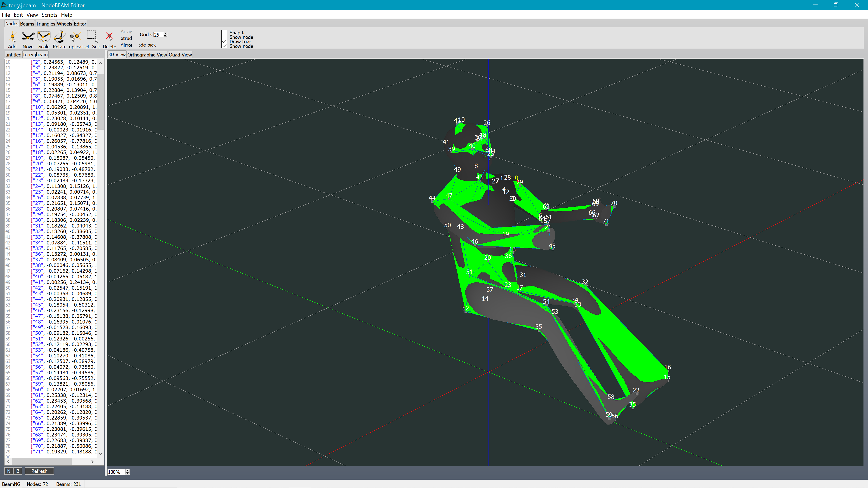Decrease the 100% zoom value

point(127,473)
